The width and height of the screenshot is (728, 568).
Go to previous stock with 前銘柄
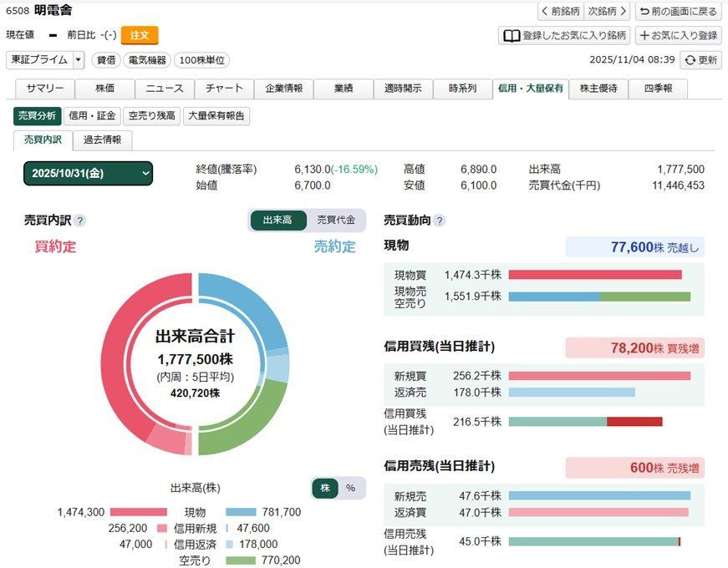tap(560, 11)
